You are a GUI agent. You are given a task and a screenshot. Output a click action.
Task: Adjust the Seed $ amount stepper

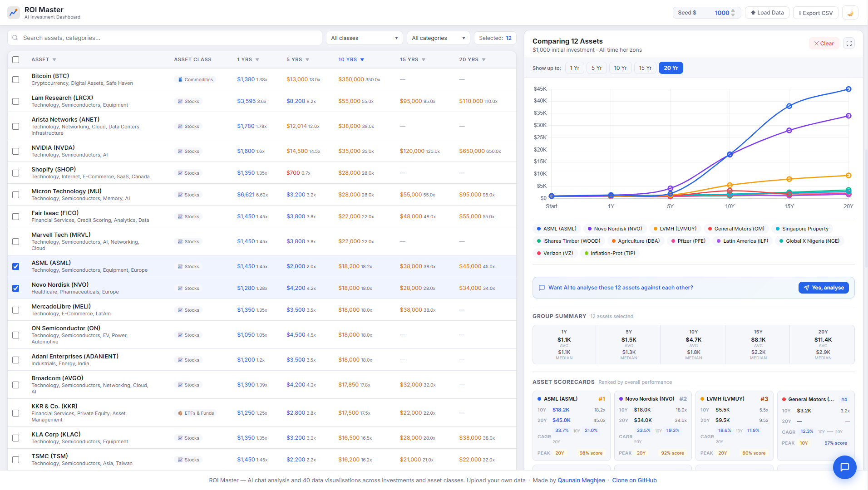pyautogui.click(x=733, y=13)
